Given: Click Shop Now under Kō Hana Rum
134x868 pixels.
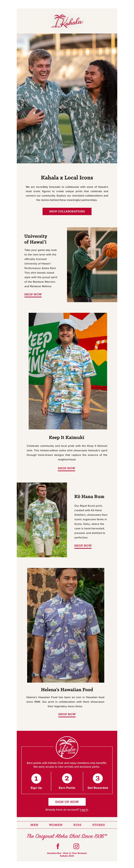Looking at the screenshot, I should [83, 545].
